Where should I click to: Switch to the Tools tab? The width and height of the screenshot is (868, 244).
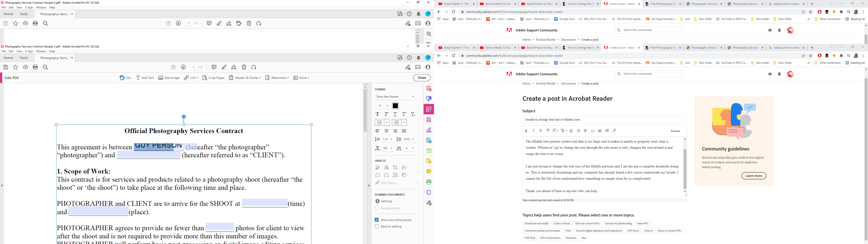tap(24, 58)
